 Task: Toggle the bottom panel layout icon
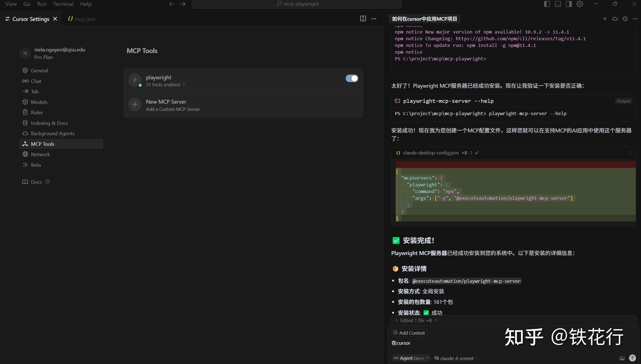point(558,4)
